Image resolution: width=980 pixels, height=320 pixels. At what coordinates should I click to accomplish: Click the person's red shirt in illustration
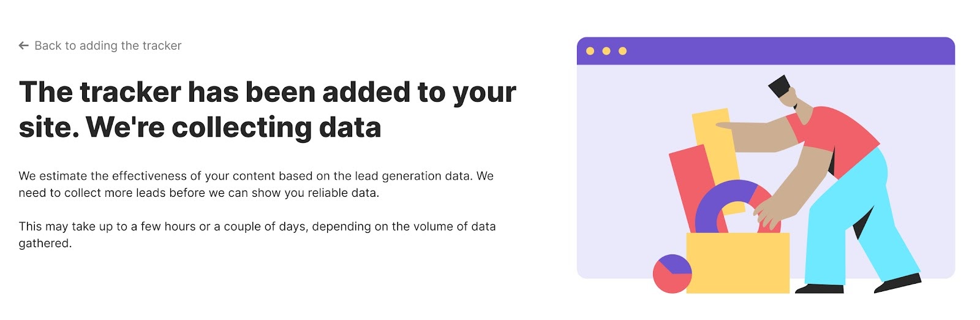[x=839, y=138]
